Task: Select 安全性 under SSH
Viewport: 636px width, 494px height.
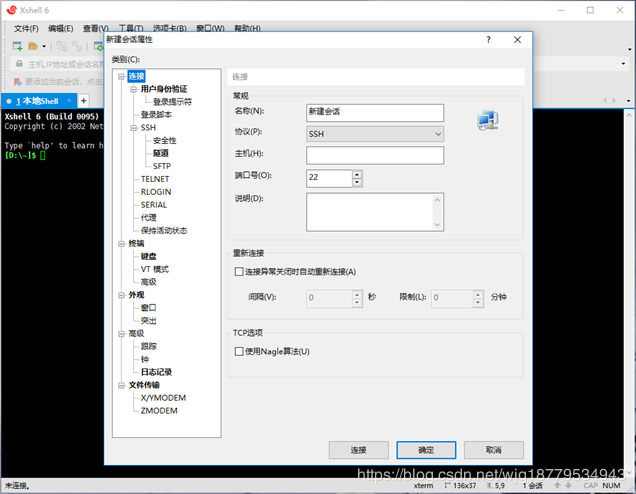Action: click(165, 141)
